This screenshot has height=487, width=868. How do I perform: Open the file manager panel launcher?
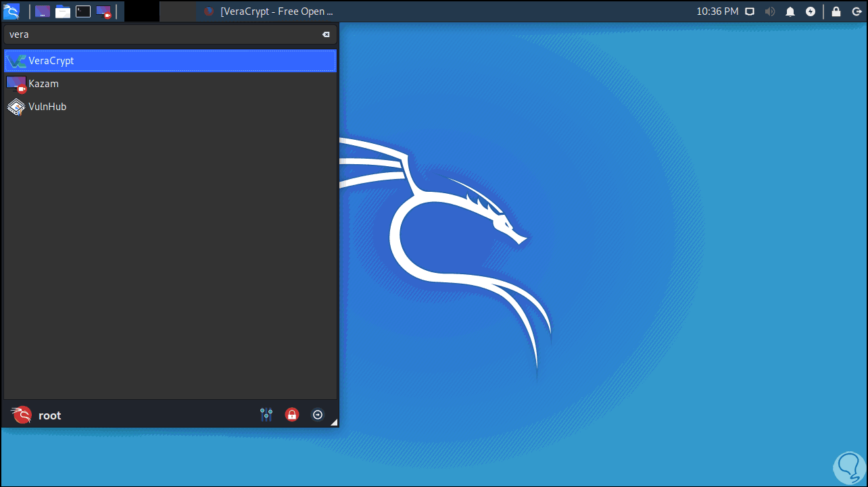tap(63, 11)
